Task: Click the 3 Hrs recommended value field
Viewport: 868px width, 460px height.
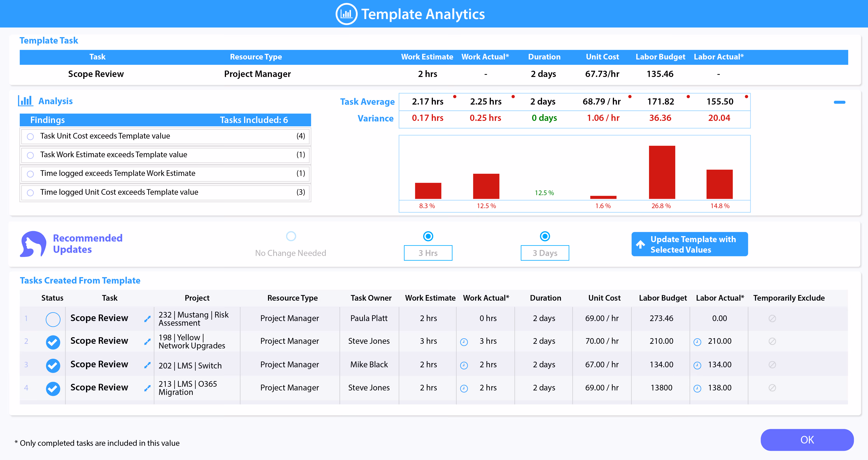Action: point(428,253)
